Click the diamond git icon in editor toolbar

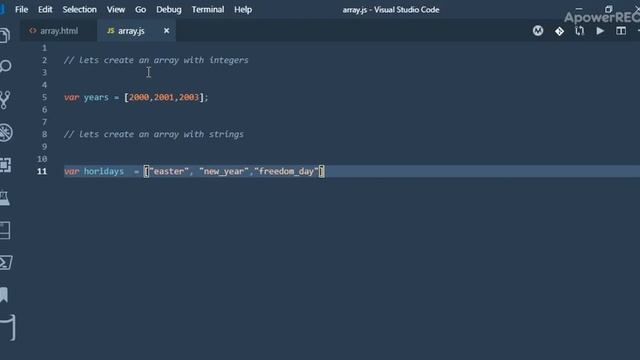559,31
